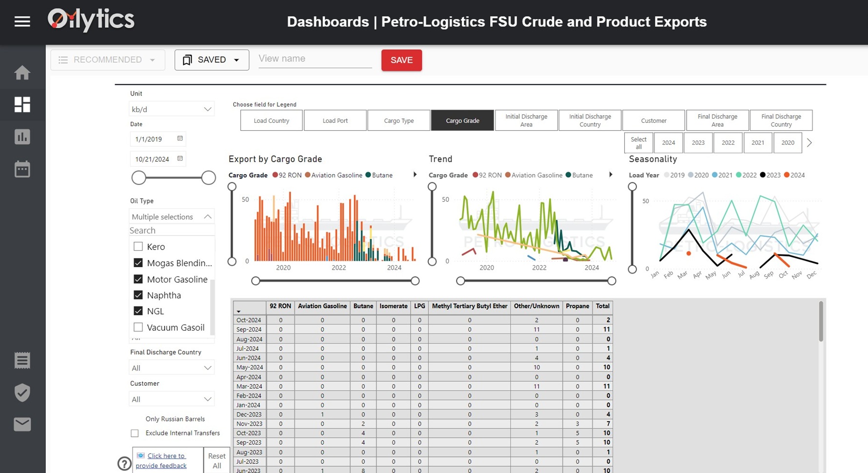868x473 pixels.
Task: Open the RECOMMENDED views dropdown
Action: click(107, 59)
